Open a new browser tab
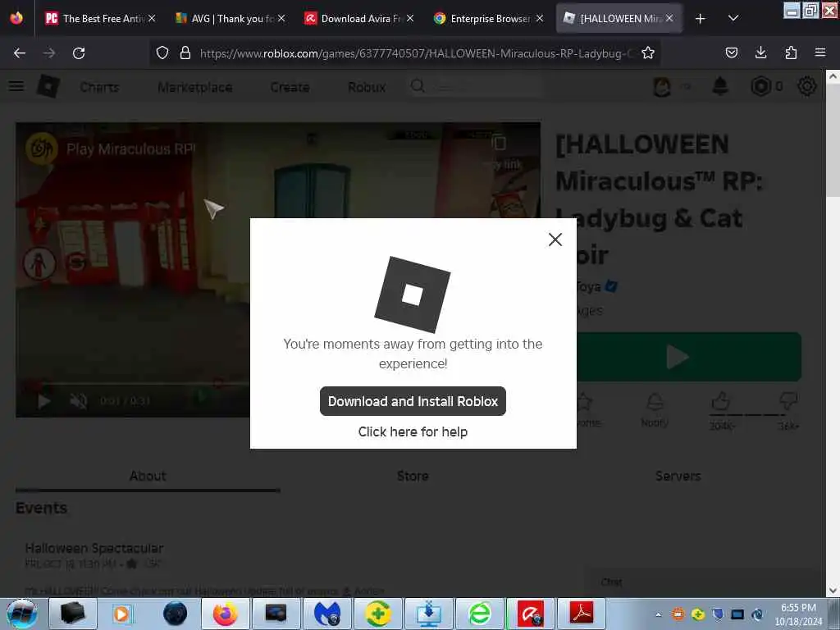The width and height of the screenshot is (840, 630). coord(701,19)
